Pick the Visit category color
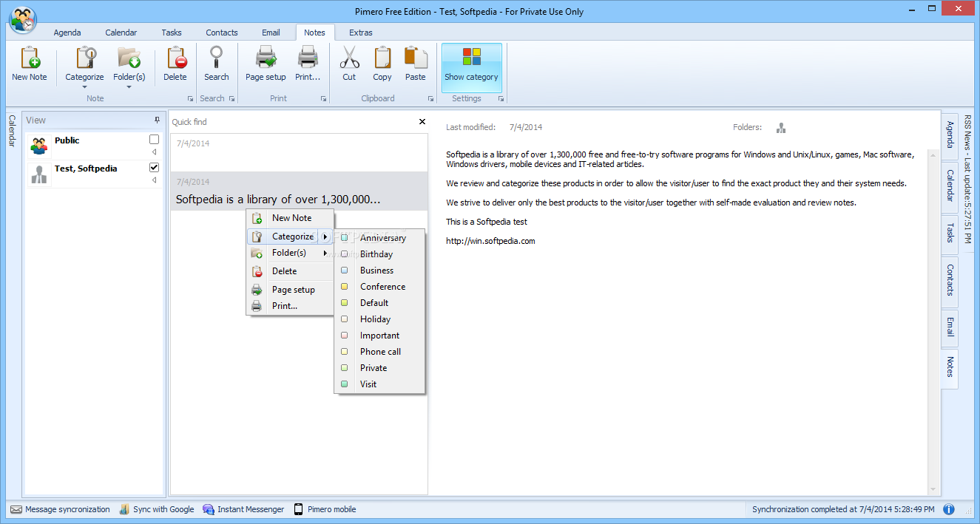 [344, 384]
